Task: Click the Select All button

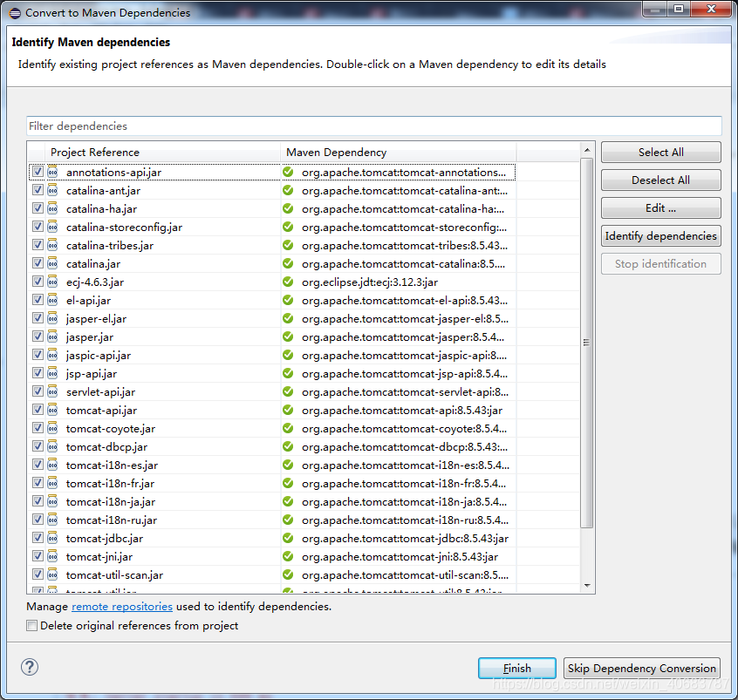Action: [x=661, y=153]
